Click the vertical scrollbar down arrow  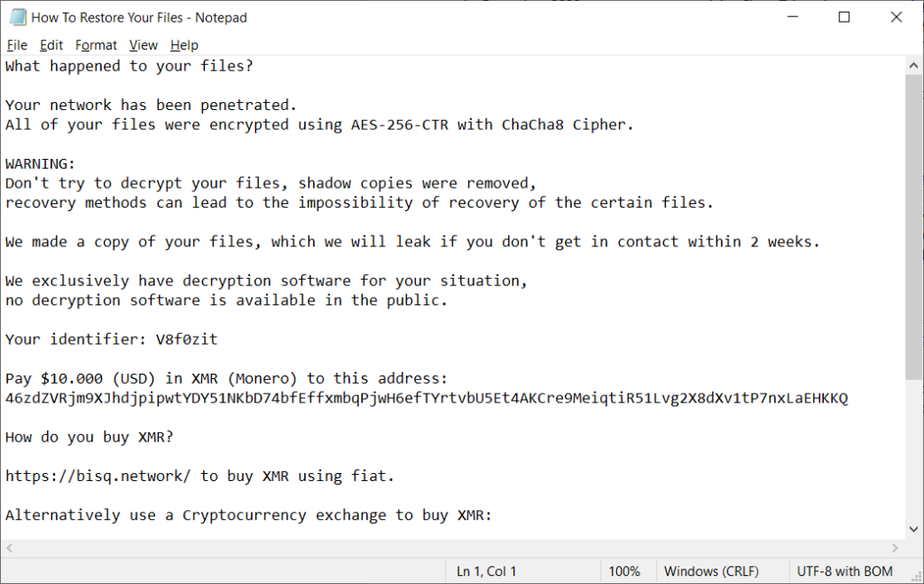(x=913, y=529)
